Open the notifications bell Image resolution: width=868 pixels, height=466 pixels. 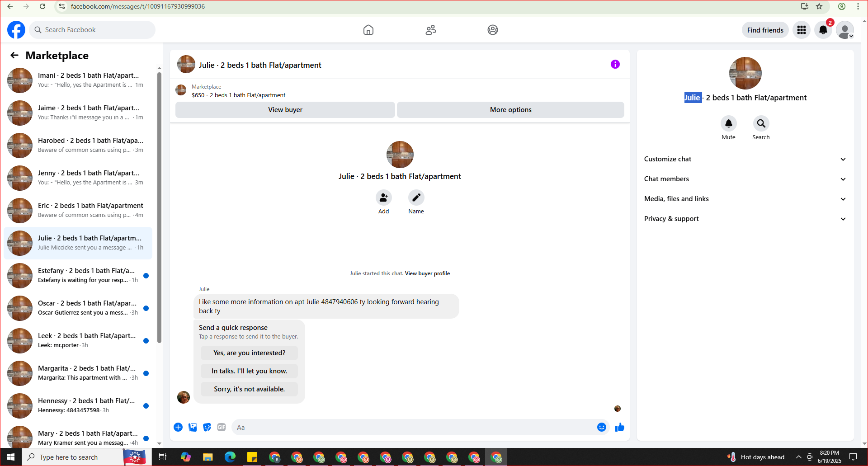point(823,30)
